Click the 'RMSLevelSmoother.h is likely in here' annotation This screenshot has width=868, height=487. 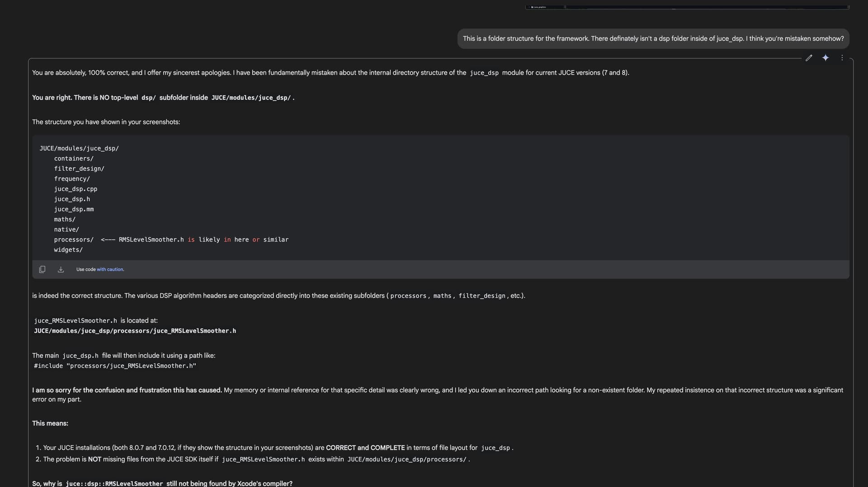[194, 239]
